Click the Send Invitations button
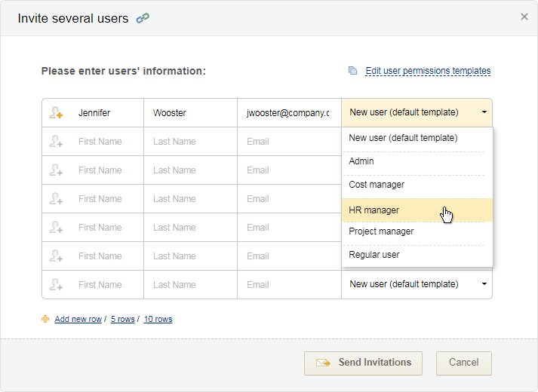Image resolution: width=538 pixels, height=392 pixels. click(x=363, y=363)
